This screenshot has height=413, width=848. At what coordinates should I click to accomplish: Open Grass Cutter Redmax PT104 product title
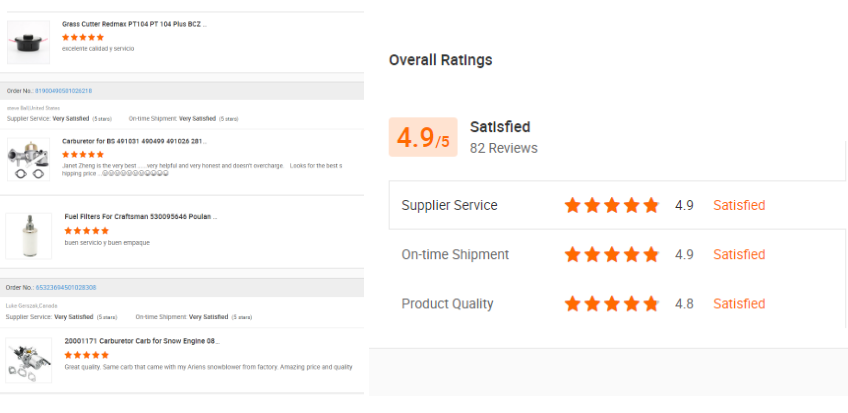[x=134, y=23]
